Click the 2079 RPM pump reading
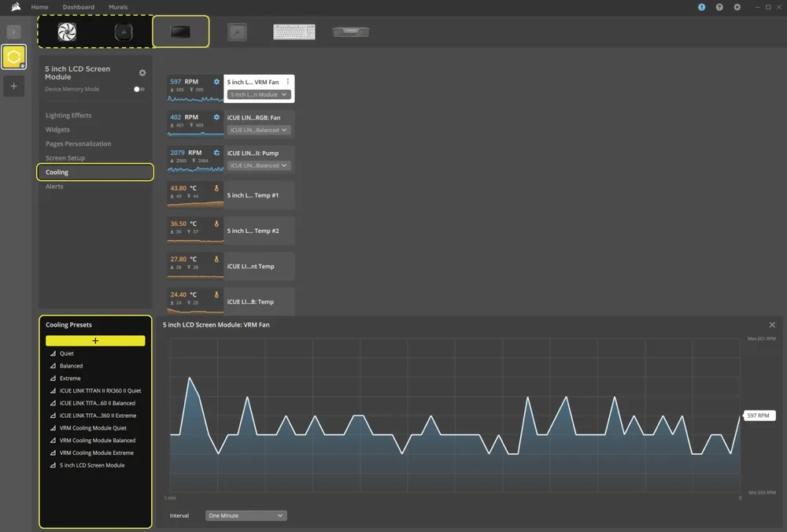Screen dimensions: 787x532 pos(186,153)
